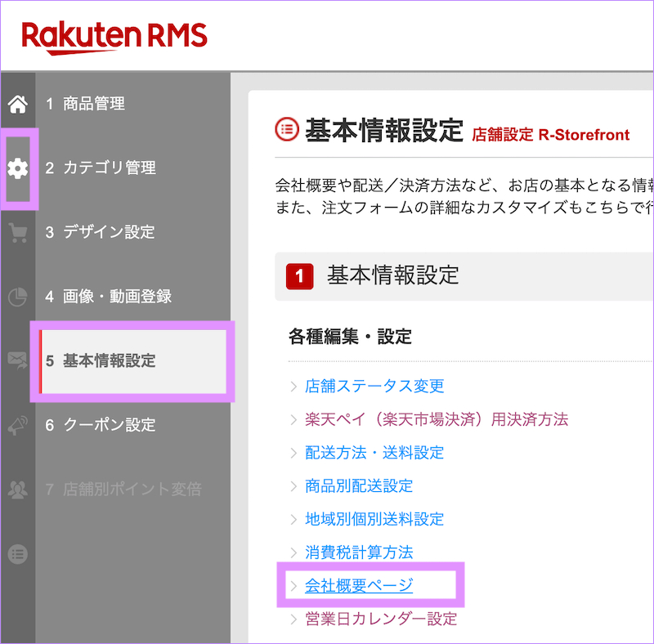Click the chevron before 商品別配送設定
This screenshot has height=644, width=654.
tap(293, 487)
